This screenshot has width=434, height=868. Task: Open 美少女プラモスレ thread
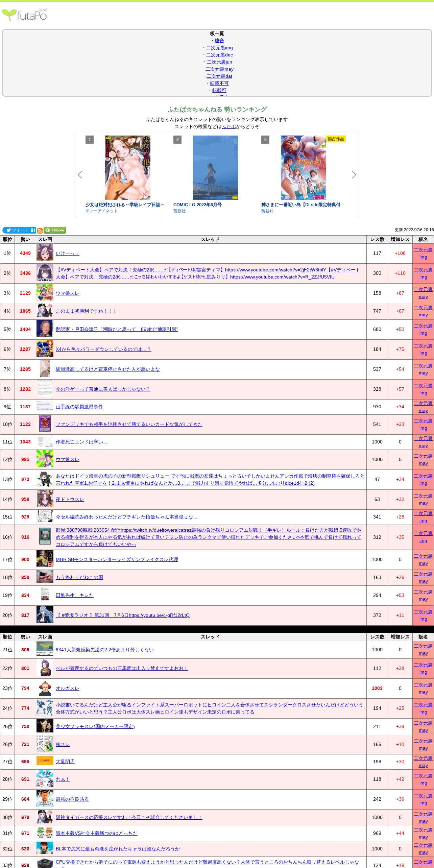click(x=95, y=726)
